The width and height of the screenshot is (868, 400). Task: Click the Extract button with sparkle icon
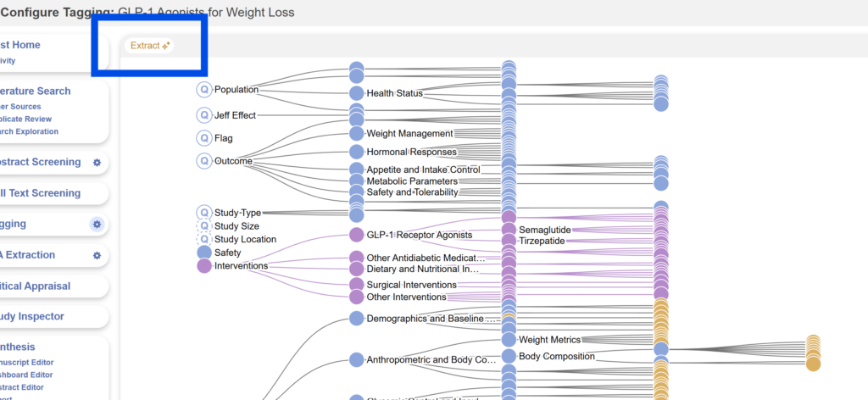tap(149, 46)
